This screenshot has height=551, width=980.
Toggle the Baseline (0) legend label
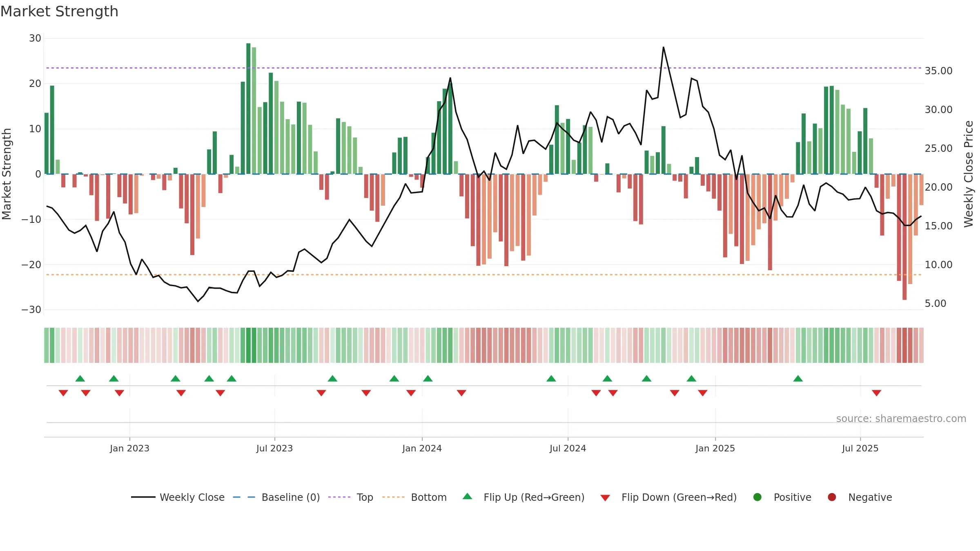tap(291, 497)
